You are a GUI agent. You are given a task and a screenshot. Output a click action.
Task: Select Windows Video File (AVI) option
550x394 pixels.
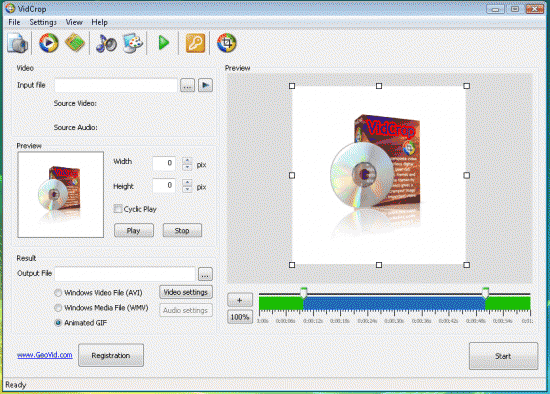(58, 293)
